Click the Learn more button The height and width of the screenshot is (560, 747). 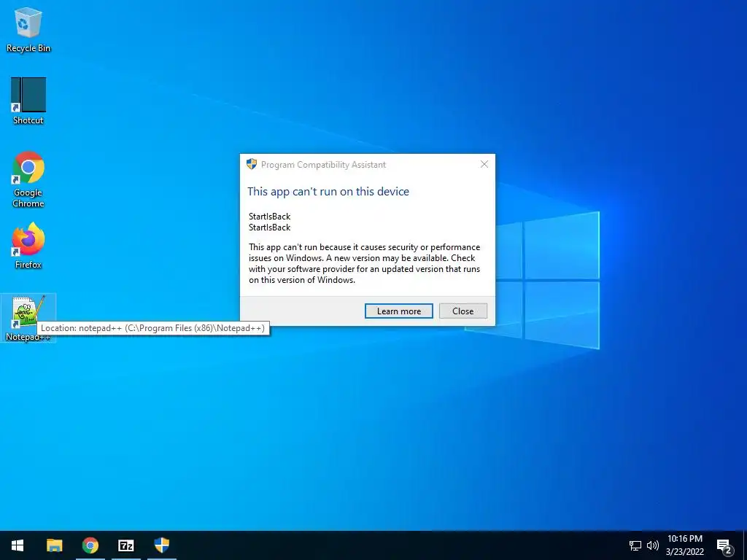399,311
